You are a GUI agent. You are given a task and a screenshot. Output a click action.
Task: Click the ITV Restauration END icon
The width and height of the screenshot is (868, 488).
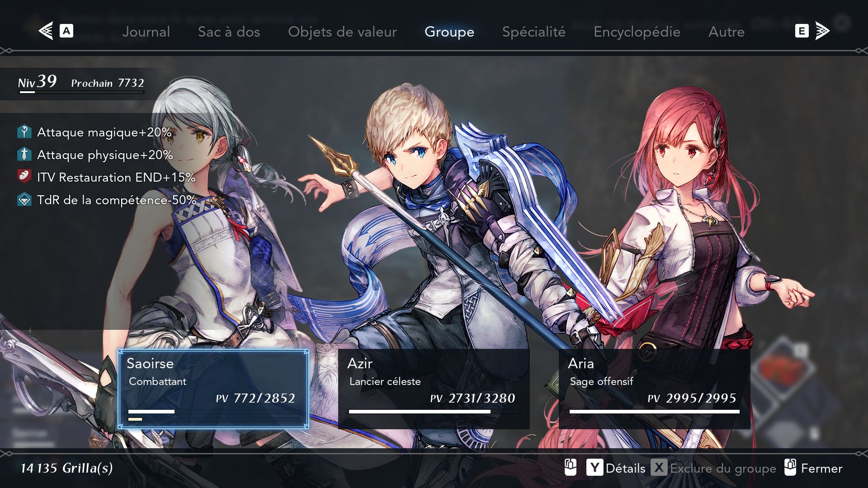point(24,176)
